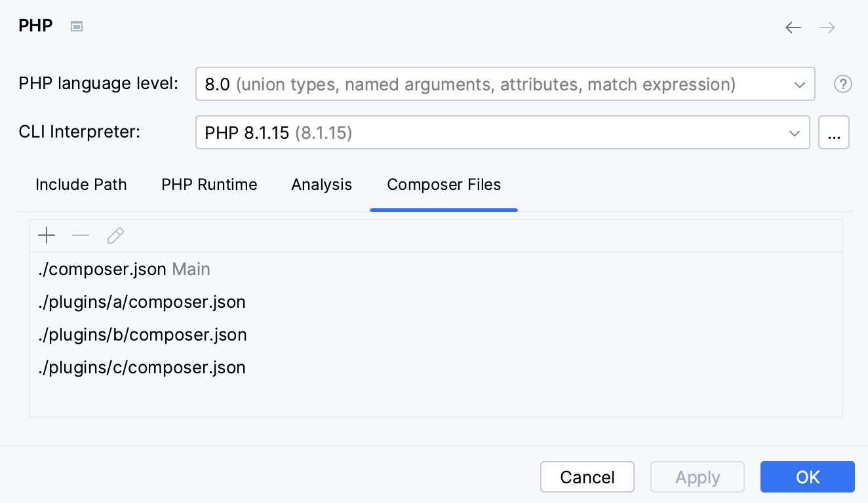Open the PHP Runtime tab
This screenshot has height=503, width=868.
[209, 185]
